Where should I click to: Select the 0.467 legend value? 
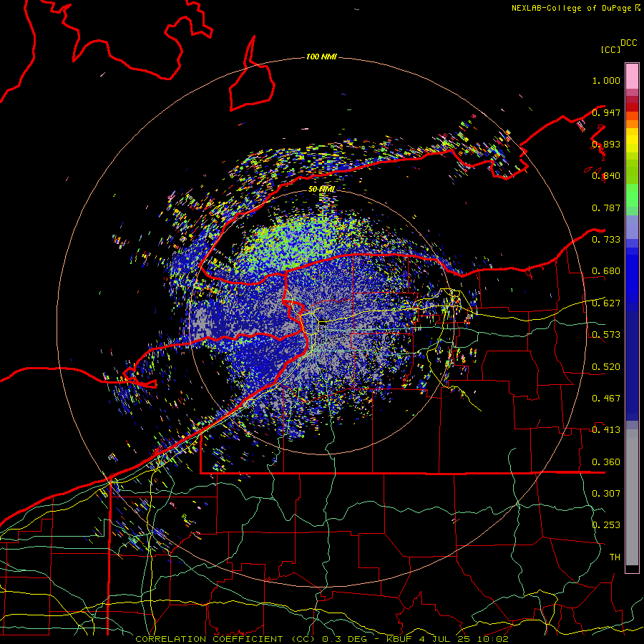click(x=606, y=399)
